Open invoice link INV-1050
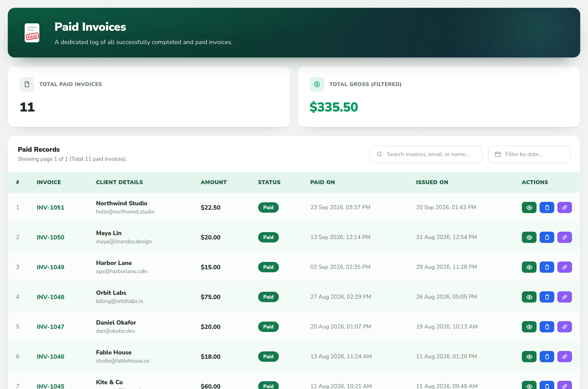588x389 pixels. point(50,237)
